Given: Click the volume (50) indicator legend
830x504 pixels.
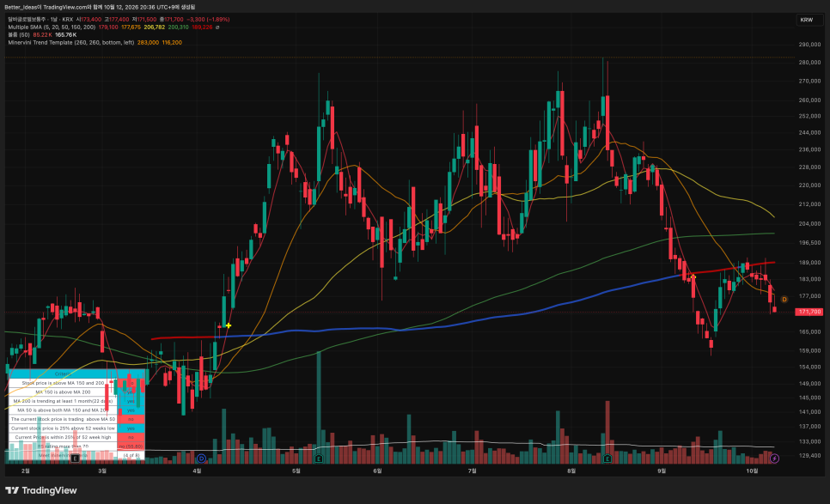Looking at the screenshot, I should coord(19,34).
